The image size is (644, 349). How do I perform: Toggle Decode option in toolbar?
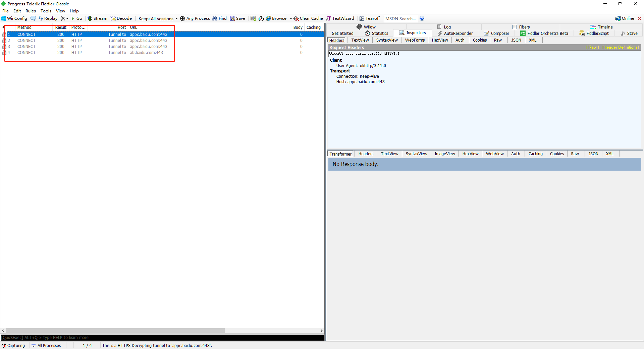121,18
